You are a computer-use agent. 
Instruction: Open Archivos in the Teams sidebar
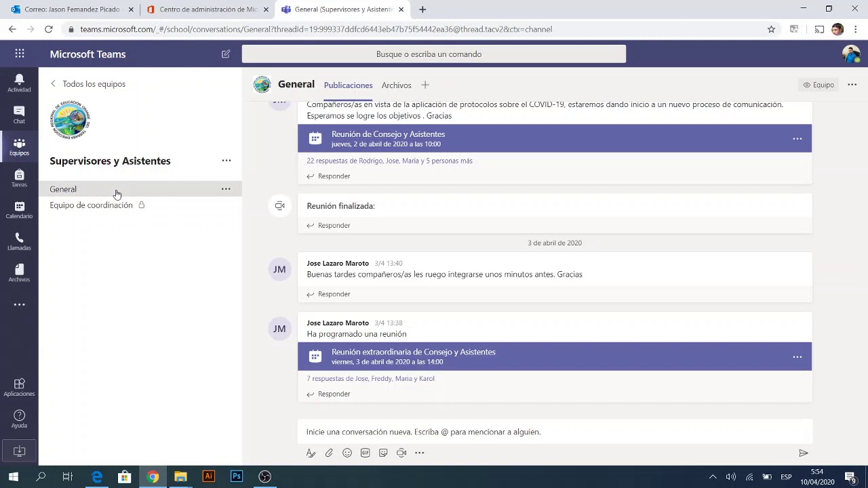[19, 272]
